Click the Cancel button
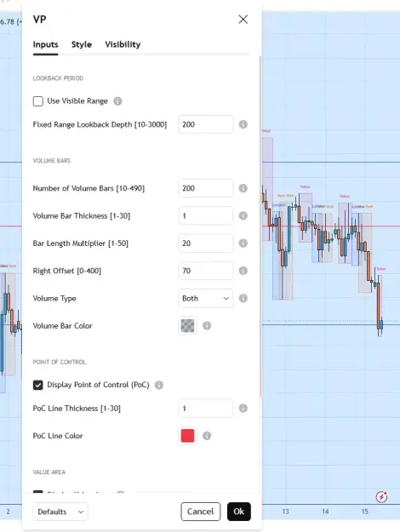The height and width of the screenshot is (532, 400). [201, 512]
